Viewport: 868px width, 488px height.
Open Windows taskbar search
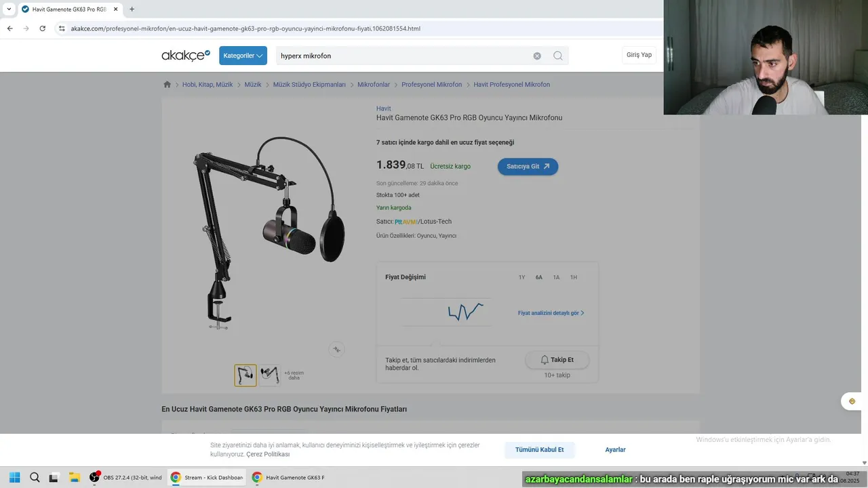pyautogui.click(x=35, y=477)
